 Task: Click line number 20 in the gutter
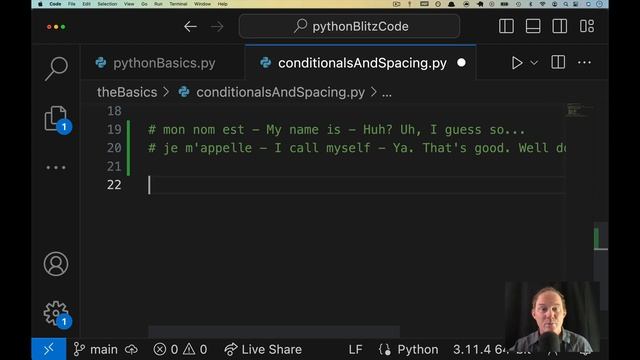114,148
